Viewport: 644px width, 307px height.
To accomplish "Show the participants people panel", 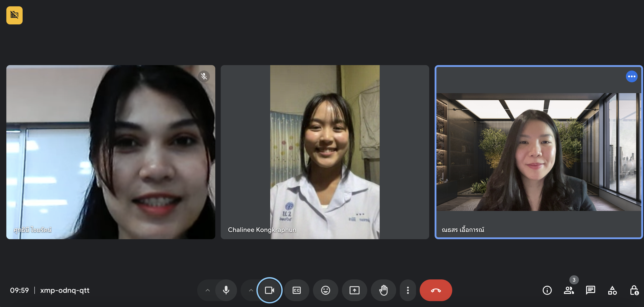I will pyautogui.click(x=568, y=290).
